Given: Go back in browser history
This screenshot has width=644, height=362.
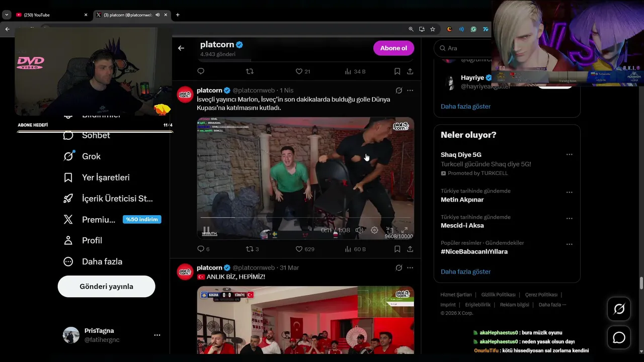Looking at the screenshot, I should click(7, 29).
